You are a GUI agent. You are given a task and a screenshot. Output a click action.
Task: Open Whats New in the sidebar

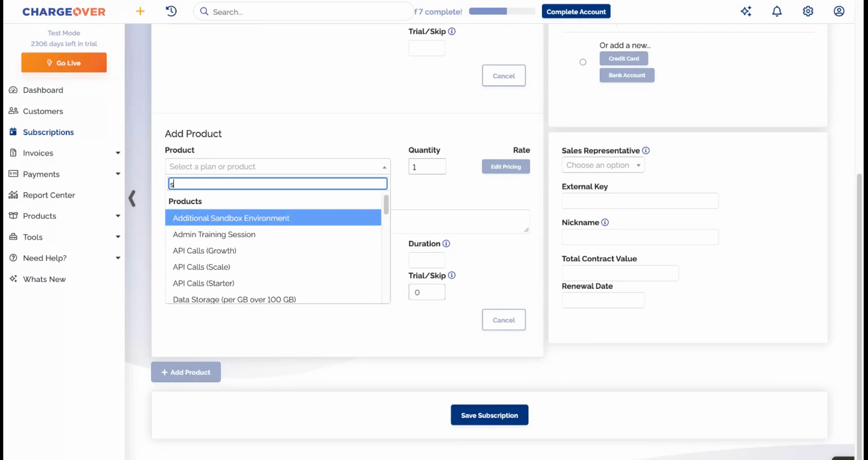44,279
